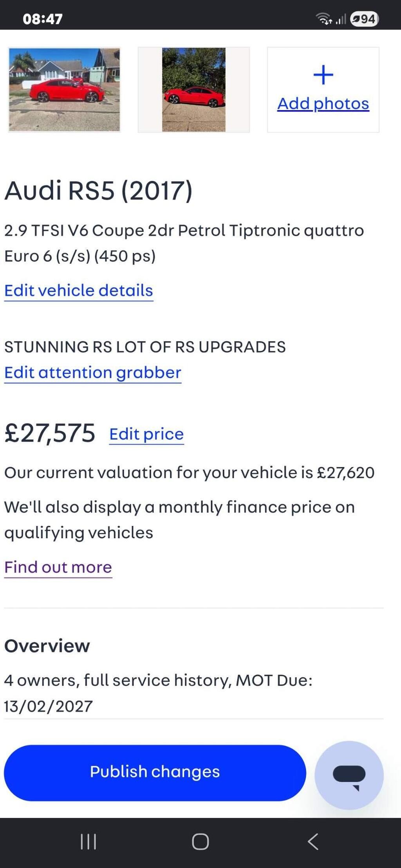Click Edit attention grabber link
Viewport: 401px width, 868px height.
93,373
